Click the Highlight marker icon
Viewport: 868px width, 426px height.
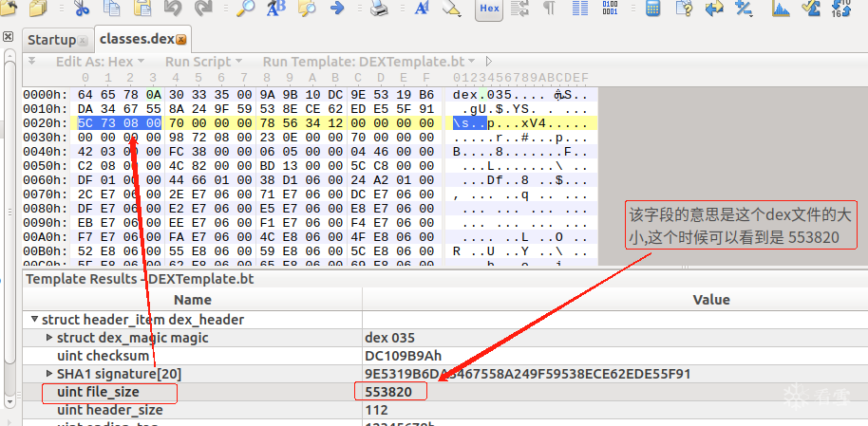point(452,8)
